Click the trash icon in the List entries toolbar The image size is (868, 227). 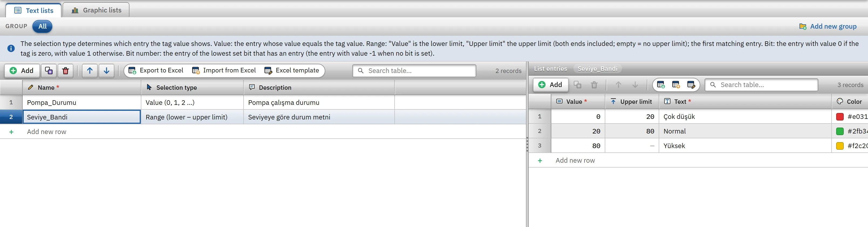594,85
